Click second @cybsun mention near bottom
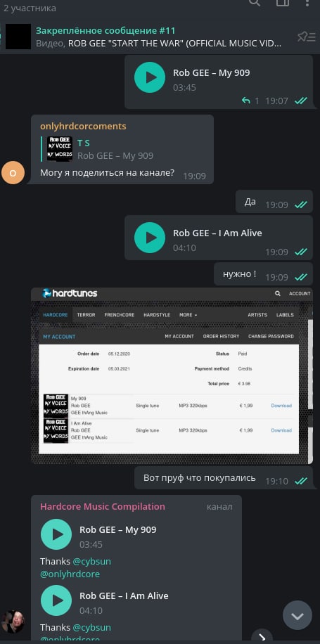This screenshot has width=320, height=644. tap(92, 627)
